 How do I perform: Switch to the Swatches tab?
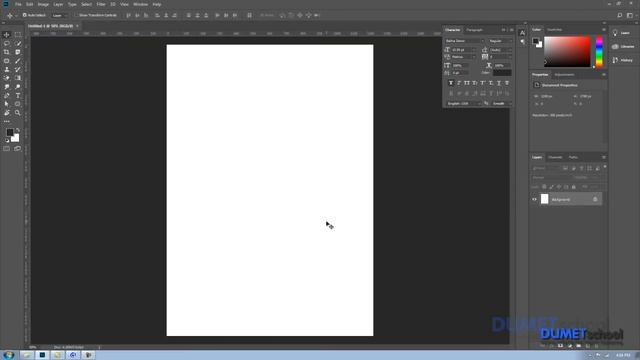554,30
